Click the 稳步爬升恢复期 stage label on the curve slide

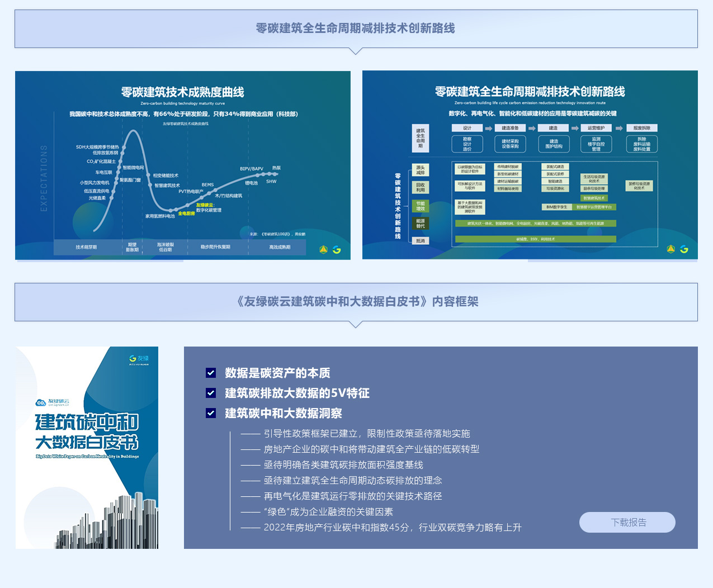[215, 247]
